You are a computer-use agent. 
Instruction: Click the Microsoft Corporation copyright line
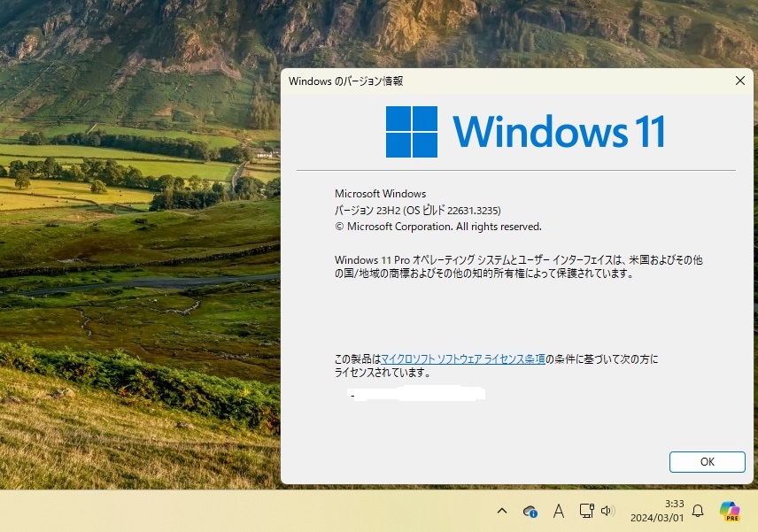point(438,227)
